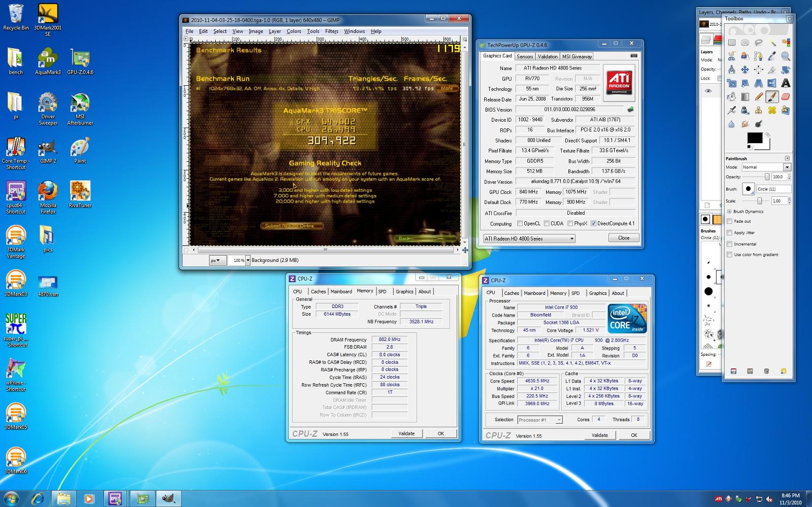Select the Foreground Select tool
The image size is (812, 507).
745,56
